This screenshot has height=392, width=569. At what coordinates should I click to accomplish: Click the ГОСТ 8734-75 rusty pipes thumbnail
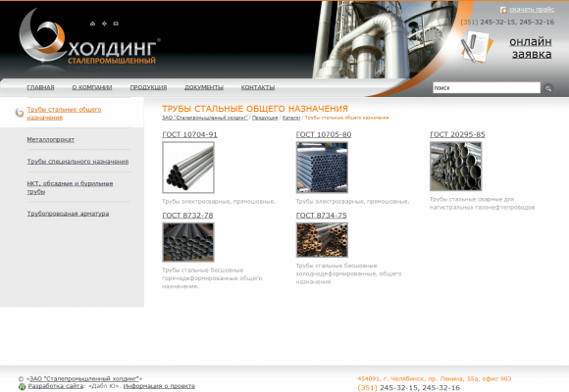(322, 240)
